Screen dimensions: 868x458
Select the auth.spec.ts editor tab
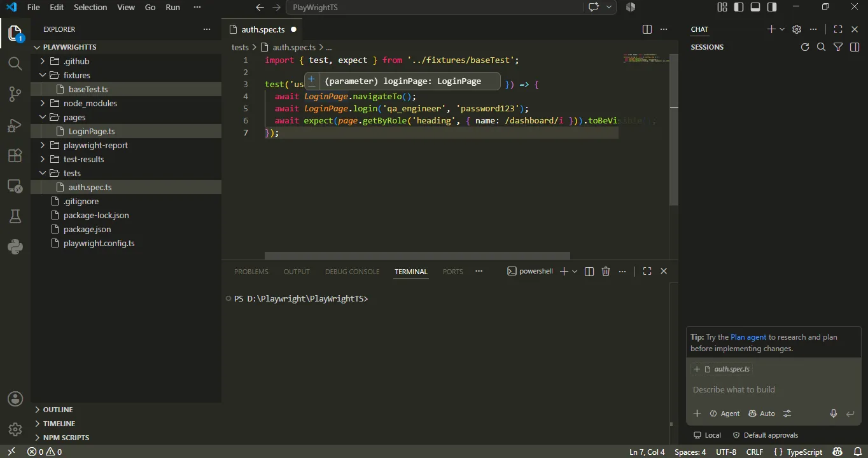coord(263,29)
